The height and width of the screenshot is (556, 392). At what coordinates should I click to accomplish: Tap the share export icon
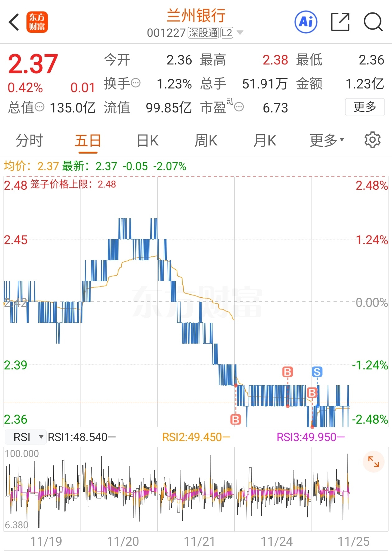340,22
